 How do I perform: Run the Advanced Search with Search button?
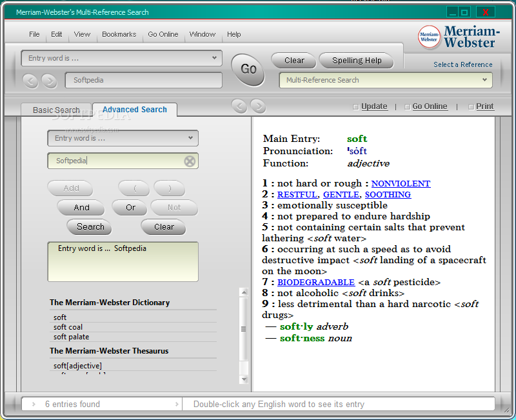coord(90,227)
